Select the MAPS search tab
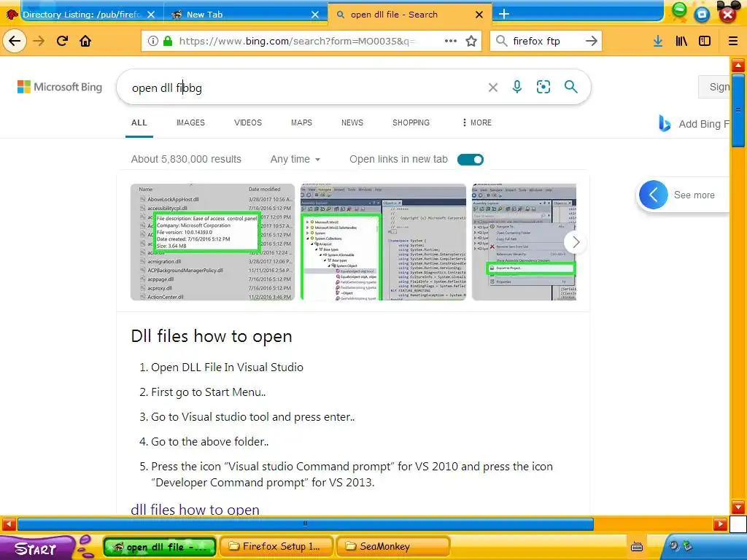The height and width of the screenshot is (560, 747). click(301, 122)
